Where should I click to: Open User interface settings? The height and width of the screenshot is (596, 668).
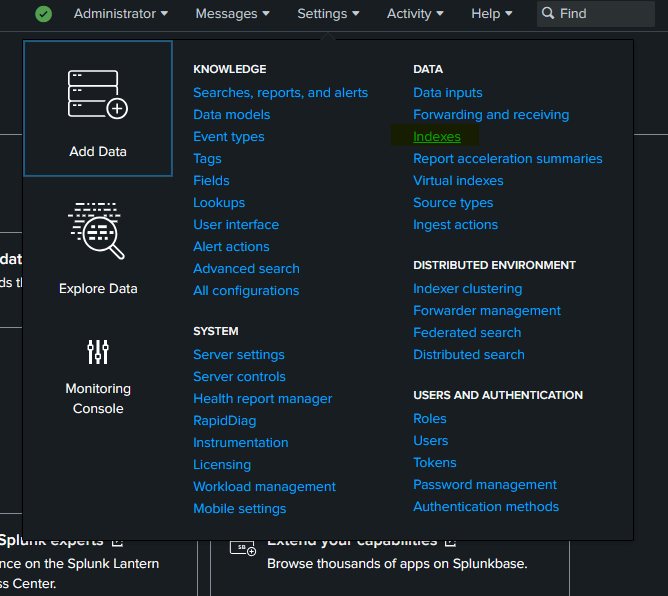tap(236, 225)
